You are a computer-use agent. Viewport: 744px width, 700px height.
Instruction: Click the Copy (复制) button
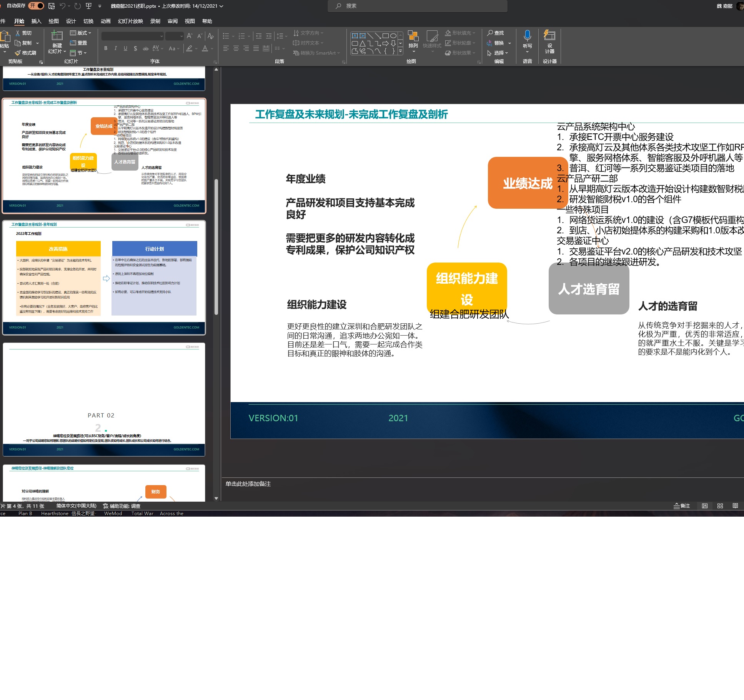tap(23, 43)
